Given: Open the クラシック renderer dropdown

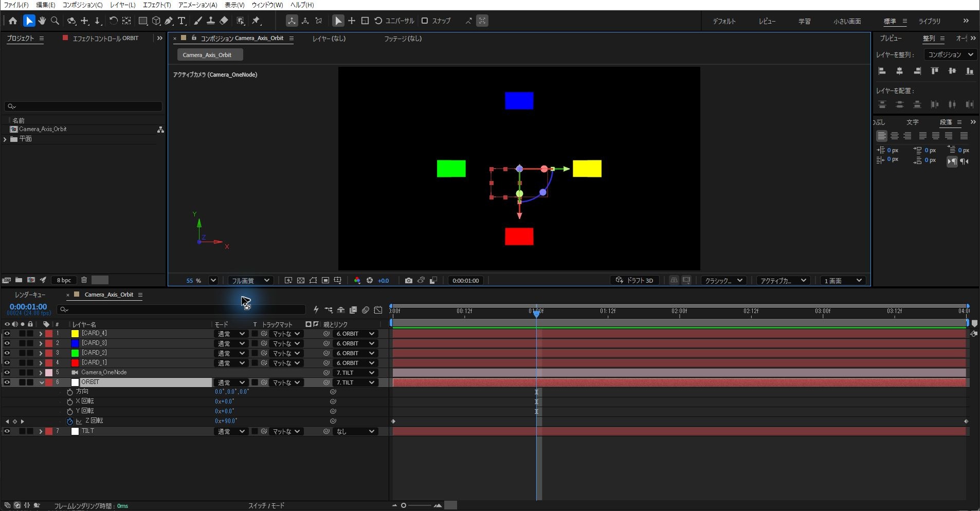Looking at the screenshot, I should (x=723, y=280).
